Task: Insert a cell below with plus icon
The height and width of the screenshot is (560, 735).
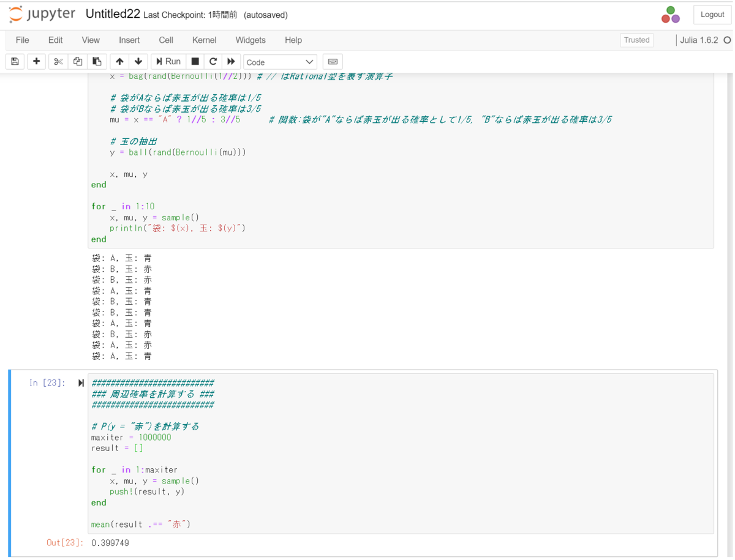Action: tap(36, 62)
